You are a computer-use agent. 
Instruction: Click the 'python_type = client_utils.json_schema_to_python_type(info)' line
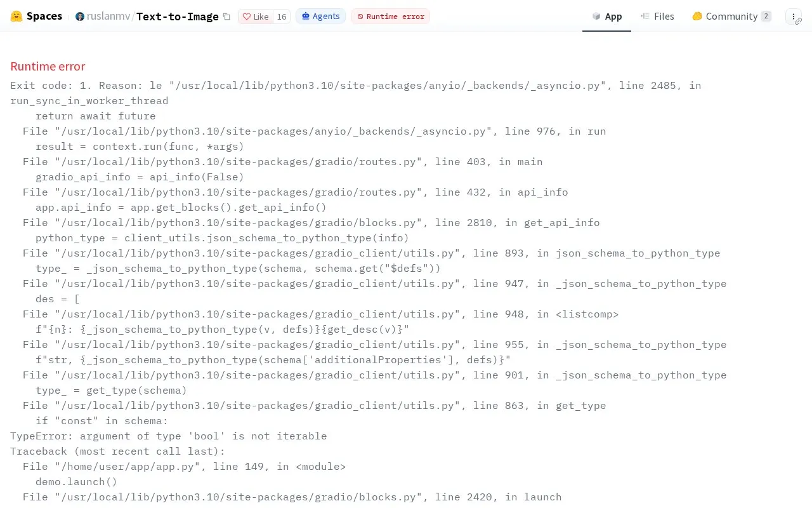click(x=223, y=237)
